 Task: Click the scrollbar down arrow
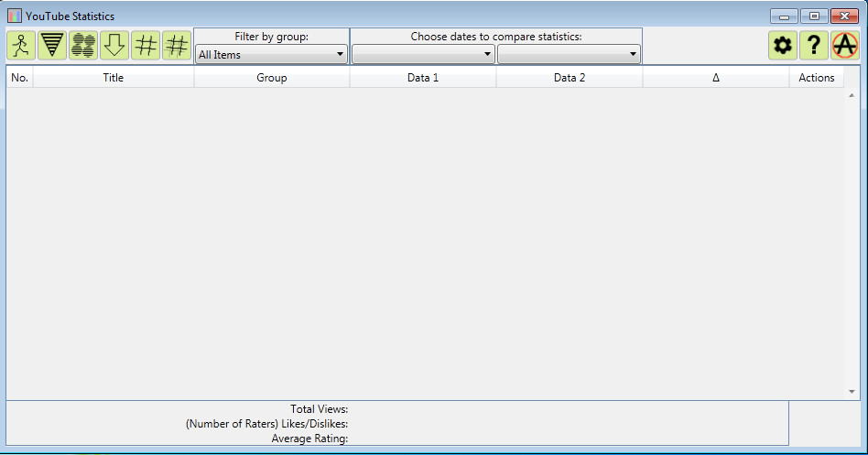[852, 391]
